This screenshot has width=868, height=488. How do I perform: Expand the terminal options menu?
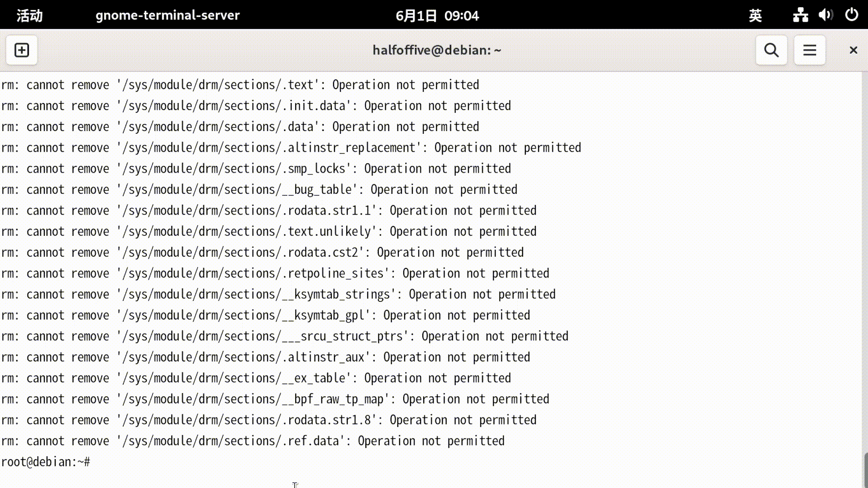[809, 50]
